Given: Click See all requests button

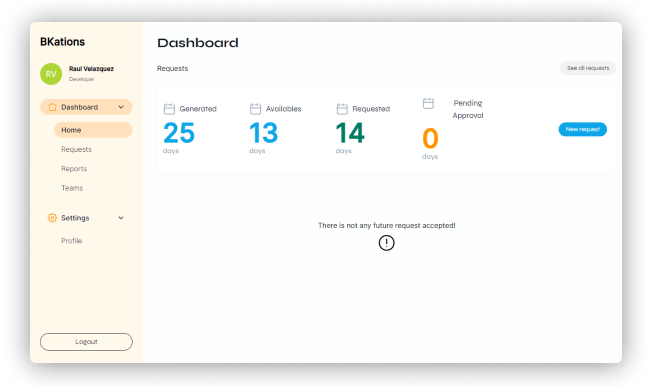Looking at the screenshot, I should pos(588,68).
